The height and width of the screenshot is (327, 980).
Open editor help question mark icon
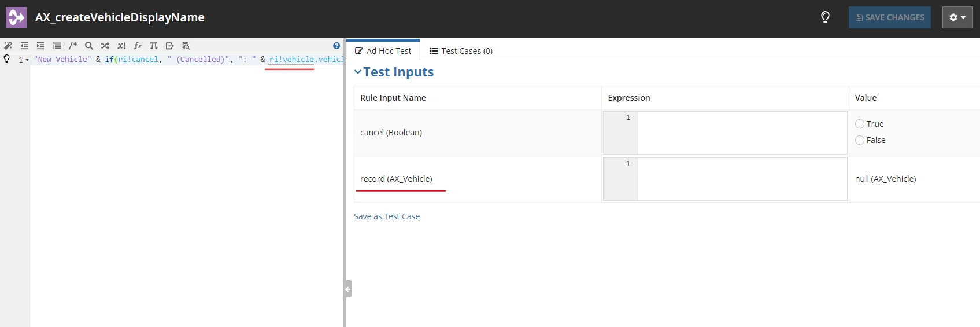tap(336, 46)
